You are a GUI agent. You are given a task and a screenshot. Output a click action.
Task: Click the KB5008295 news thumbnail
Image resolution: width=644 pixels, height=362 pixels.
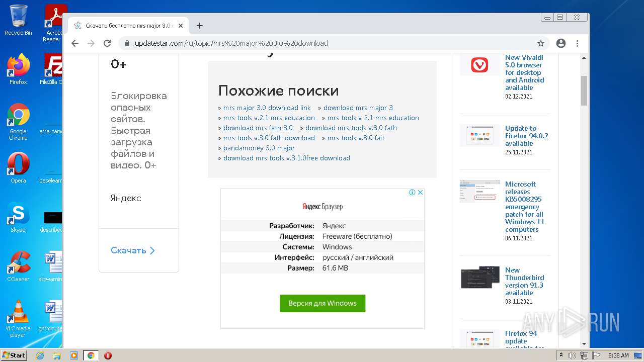(479, 191)
